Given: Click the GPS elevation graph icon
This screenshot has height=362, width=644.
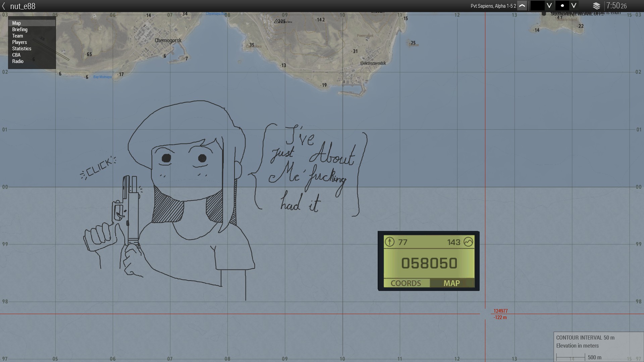Looking at the screenshot, I should point(468,242).
